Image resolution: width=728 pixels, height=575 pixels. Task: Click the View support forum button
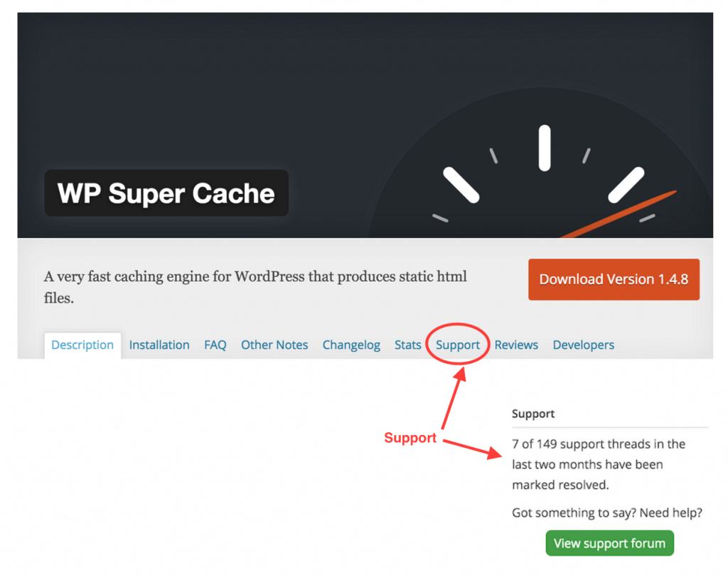[609, 543]
